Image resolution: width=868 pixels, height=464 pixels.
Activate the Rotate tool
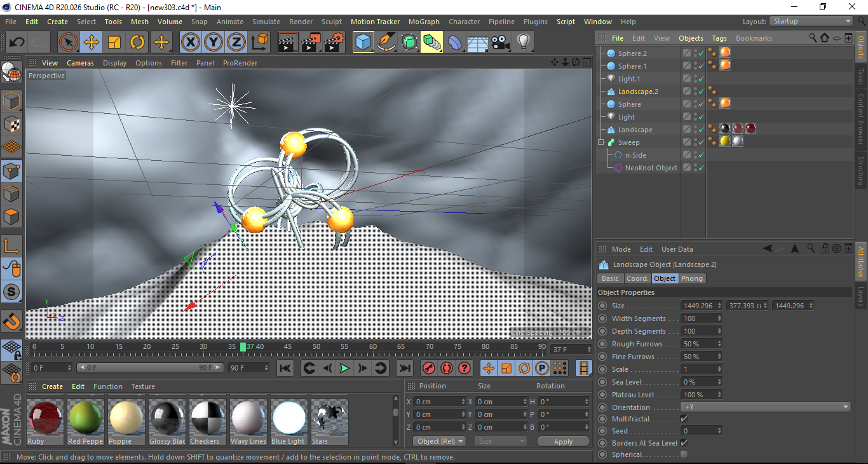pyautogui.click(x=137, y=43)
